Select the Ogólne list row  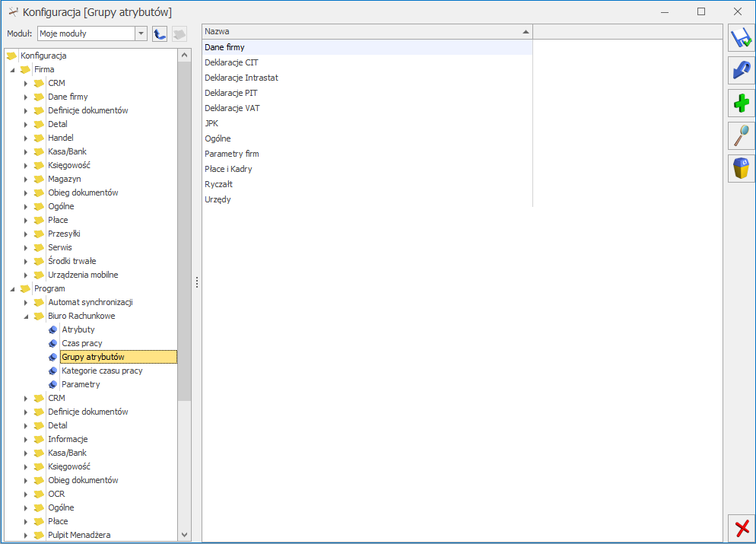coord(367,138)
